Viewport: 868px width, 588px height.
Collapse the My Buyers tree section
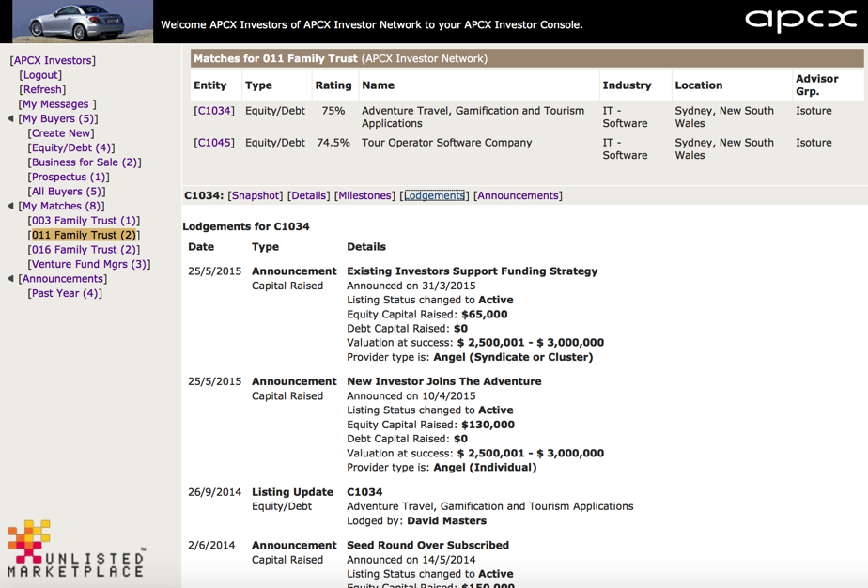[10, 119]
